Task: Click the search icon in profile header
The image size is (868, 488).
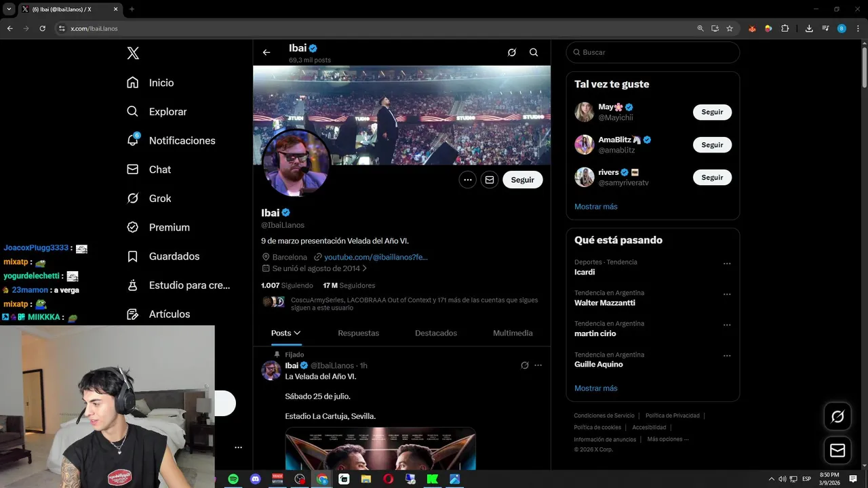Action: 534,52
